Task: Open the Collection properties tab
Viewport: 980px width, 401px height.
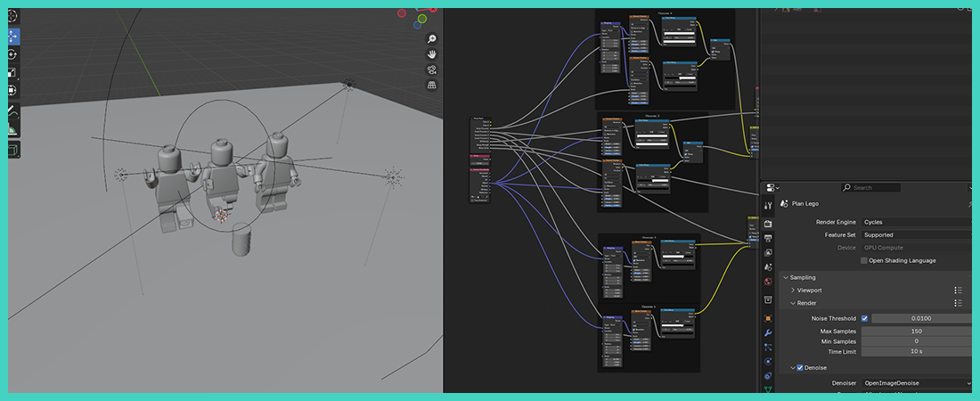Action: 768,299
